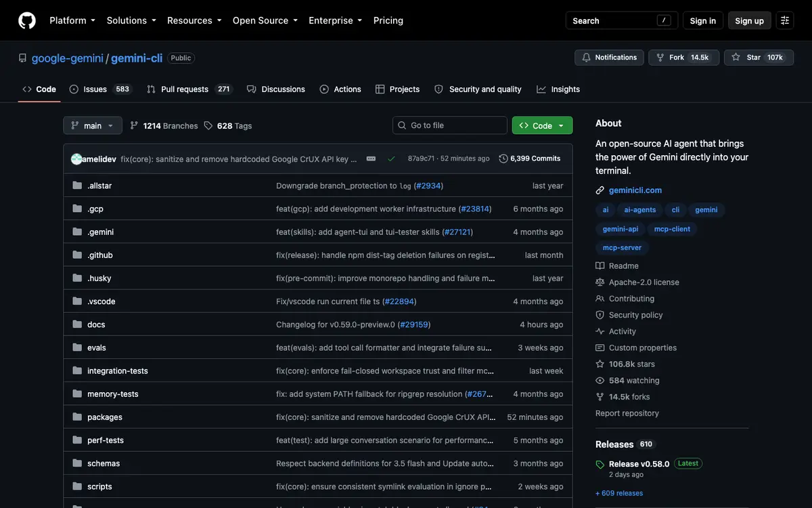The height and width of the screenshot is (508, 812).
Task: View the green commit status checkmark
Action: [x=391, y=158]
